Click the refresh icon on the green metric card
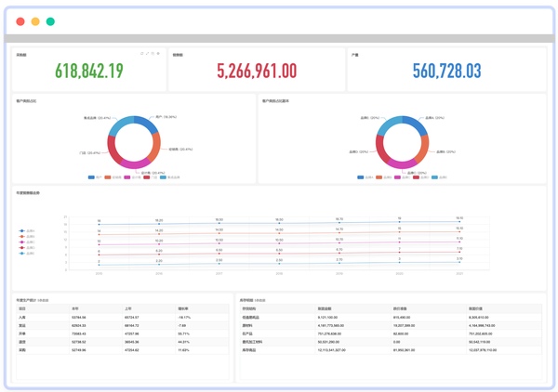Viewport: 558px width, 392px height. pos(142,53)
